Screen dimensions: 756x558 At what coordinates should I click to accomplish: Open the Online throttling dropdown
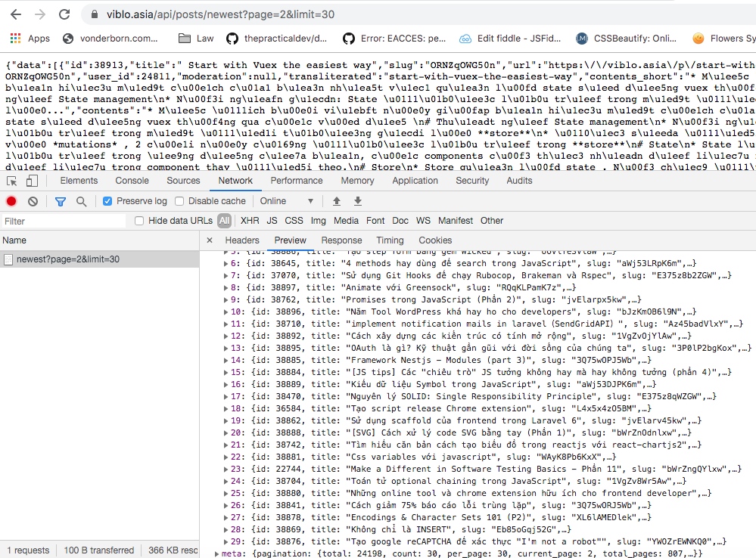pyautogui.click(x=287, y=201)
